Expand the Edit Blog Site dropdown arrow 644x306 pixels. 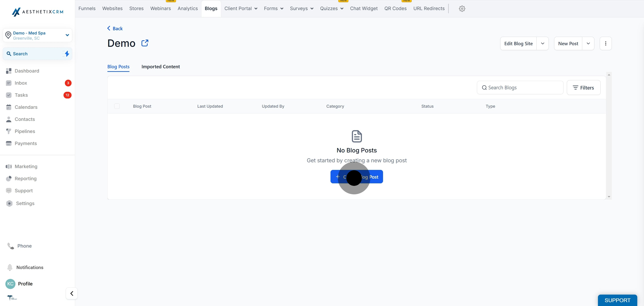tap(542, 43)
